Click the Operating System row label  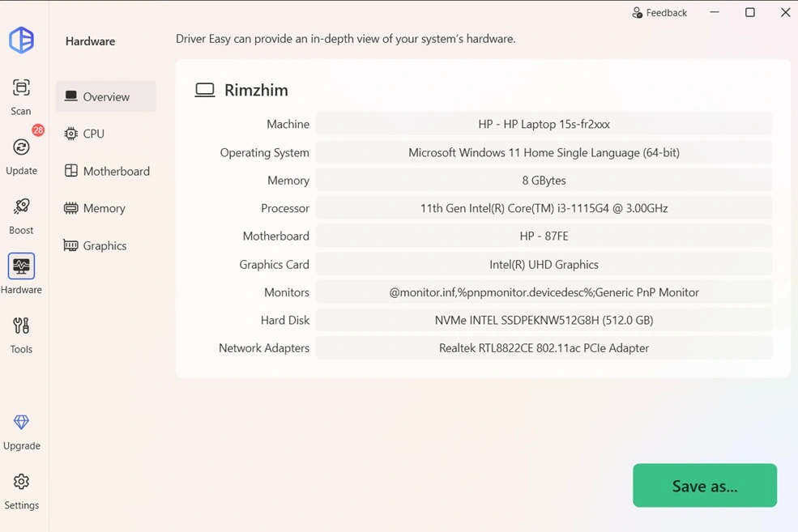pos(265,152)
